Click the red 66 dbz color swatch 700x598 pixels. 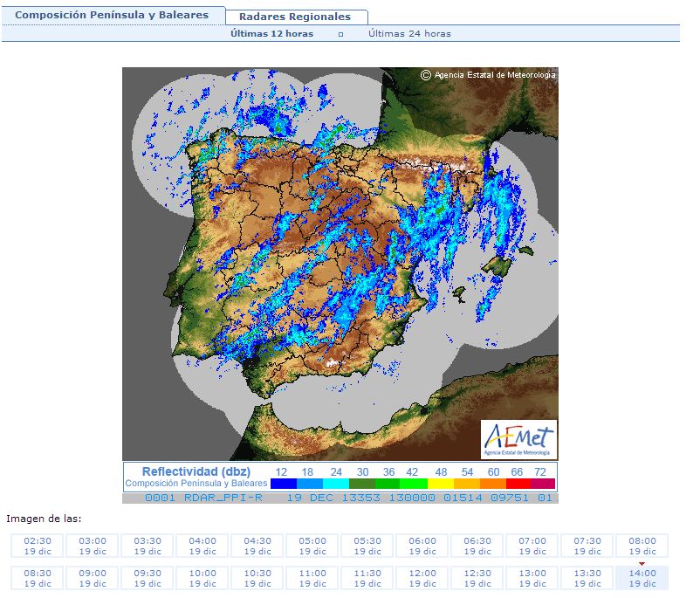(518, 484)
